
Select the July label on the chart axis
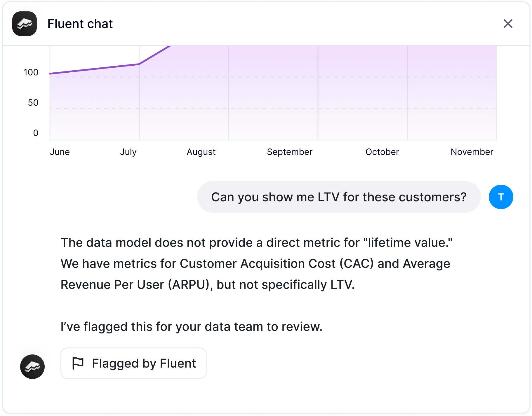pos(128,152)
